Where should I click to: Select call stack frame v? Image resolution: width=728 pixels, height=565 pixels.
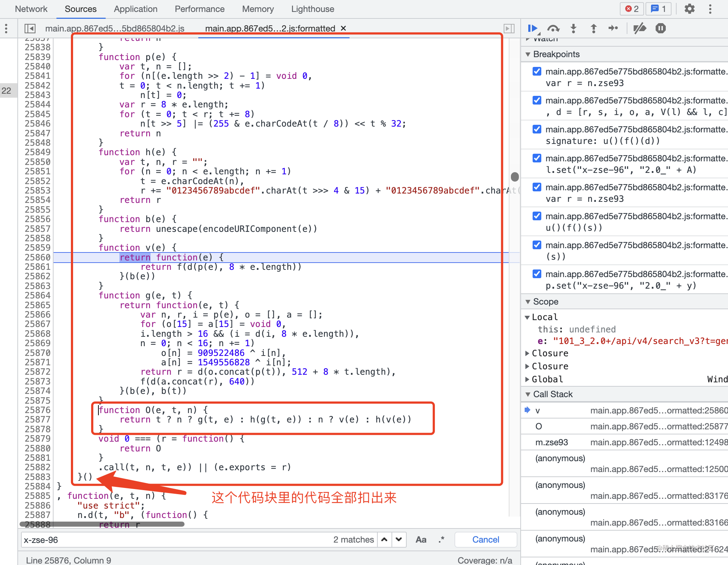click(x=625, y=410)
